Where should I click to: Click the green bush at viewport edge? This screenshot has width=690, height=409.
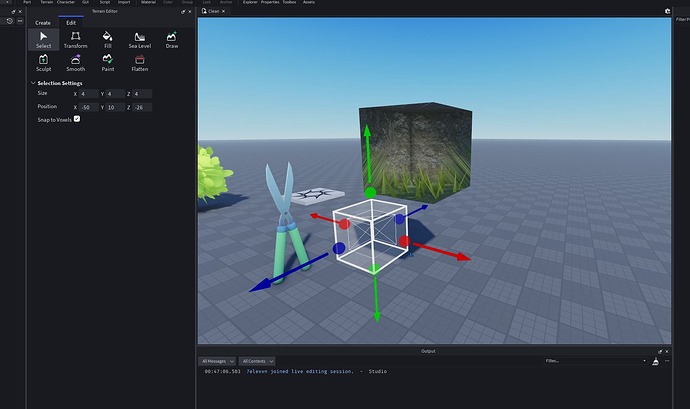(213, 175)
